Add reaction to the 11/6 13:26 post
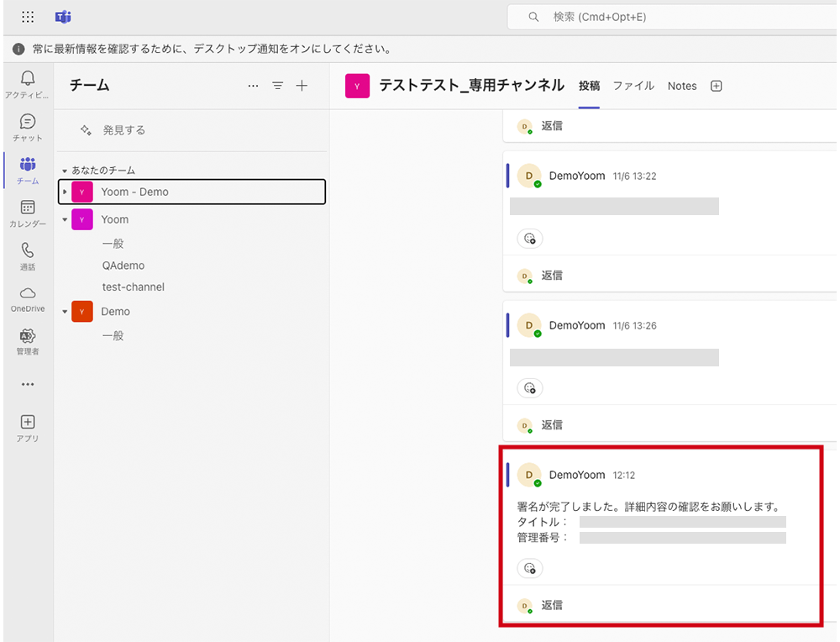Screen dimensions: 840x642 (x=530, y=388)
